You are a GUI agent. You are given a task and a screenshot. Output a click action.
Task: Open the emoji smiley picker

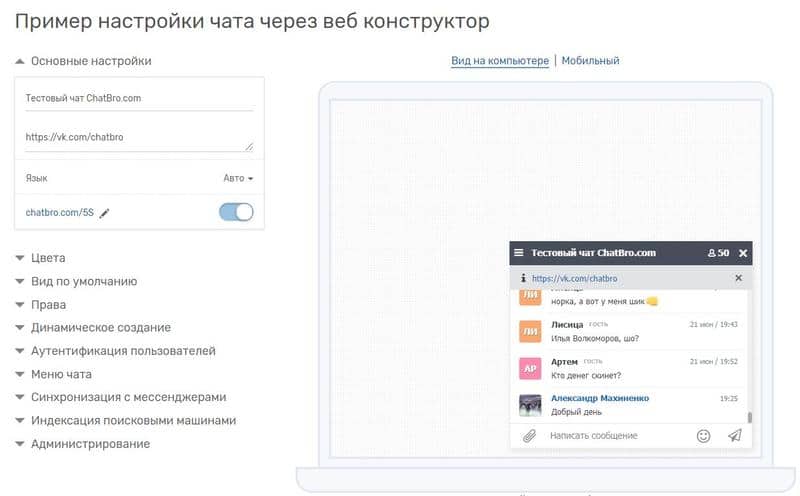point(704,436)
